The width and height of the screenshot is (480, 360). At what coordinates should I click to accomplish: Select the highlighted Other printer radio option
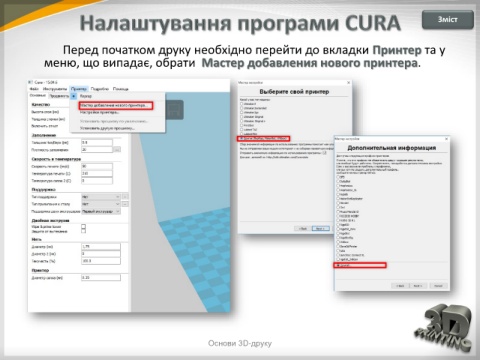[x=263, y=138]
